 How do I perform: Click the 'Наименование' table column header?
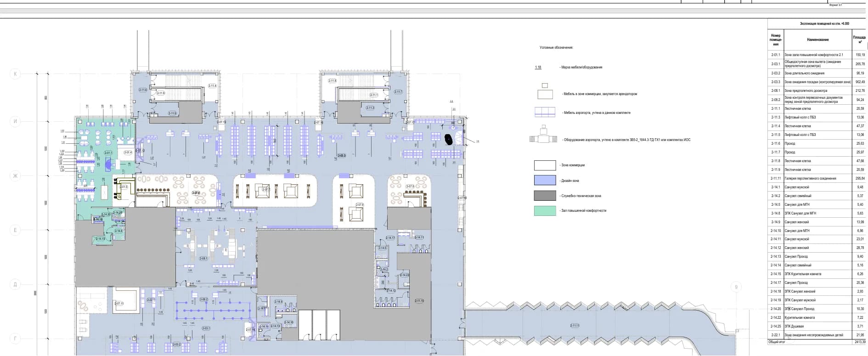817,40
